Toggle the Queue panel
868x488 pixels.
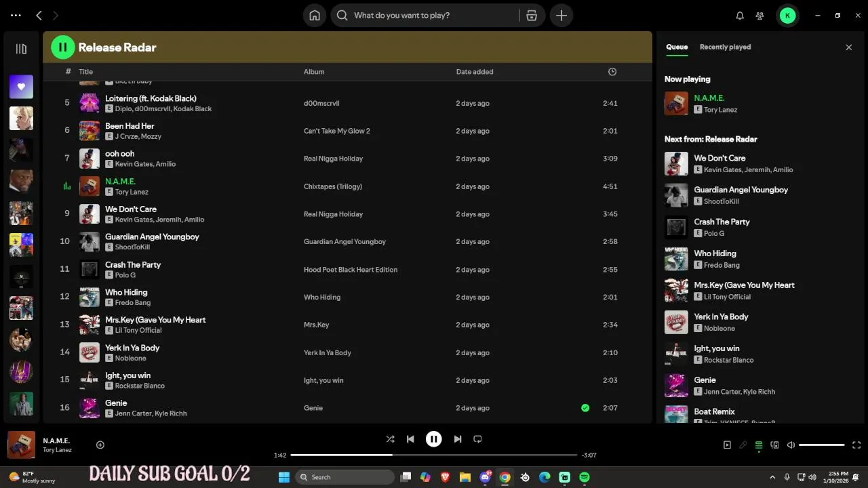coord(759,445)
